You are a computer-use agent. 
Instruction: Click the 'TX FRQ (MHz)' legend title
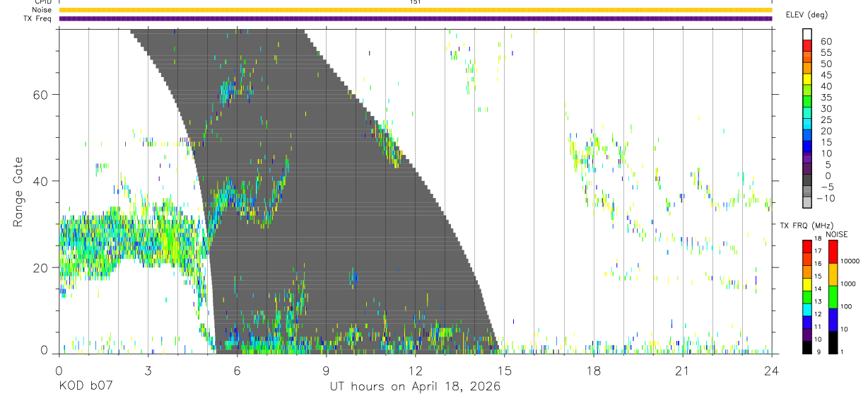click(x=806, y=225)
